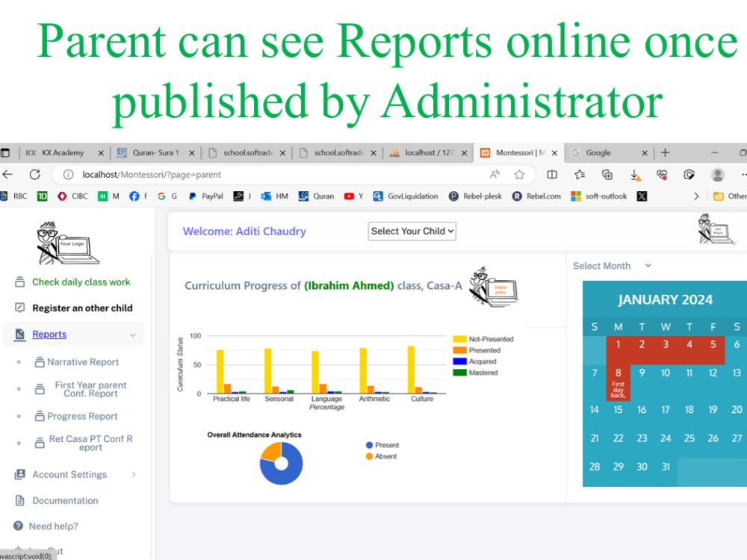The width and height of the screenshot is (747, 560).
Task: Toggle the Mastered legend swatch
Action: [459, 373]
